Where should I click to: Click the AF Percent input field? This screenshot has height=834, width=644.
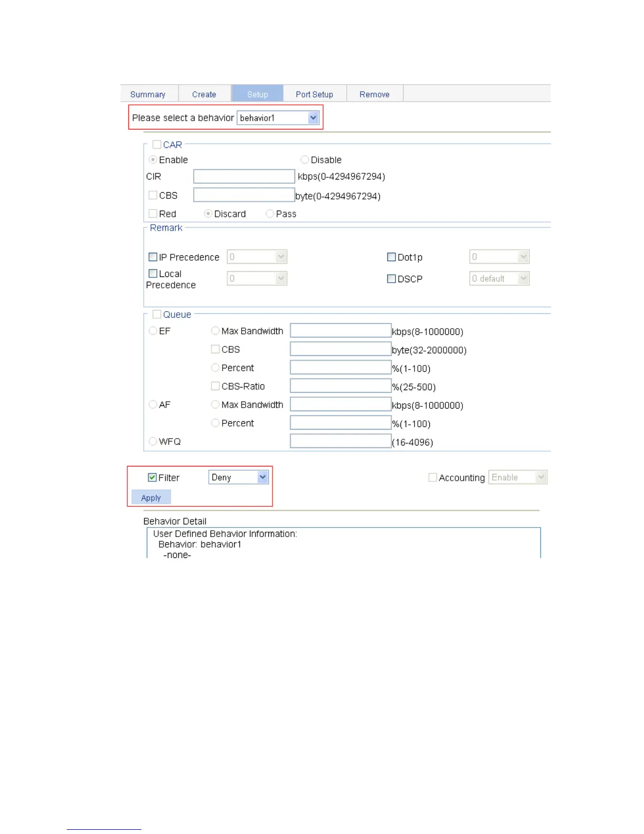coord(341,423)
